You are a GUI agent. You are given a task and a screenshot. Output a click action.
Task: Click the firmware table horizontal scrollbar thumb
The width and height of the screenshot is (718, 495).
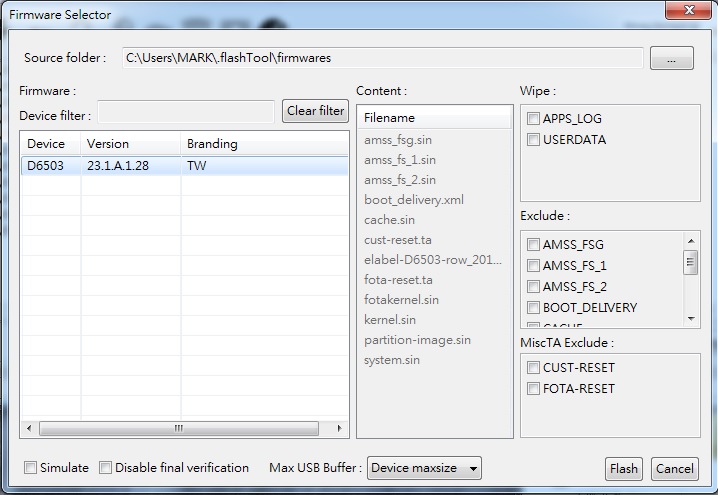pyautogui.click(x=179, y=429)
